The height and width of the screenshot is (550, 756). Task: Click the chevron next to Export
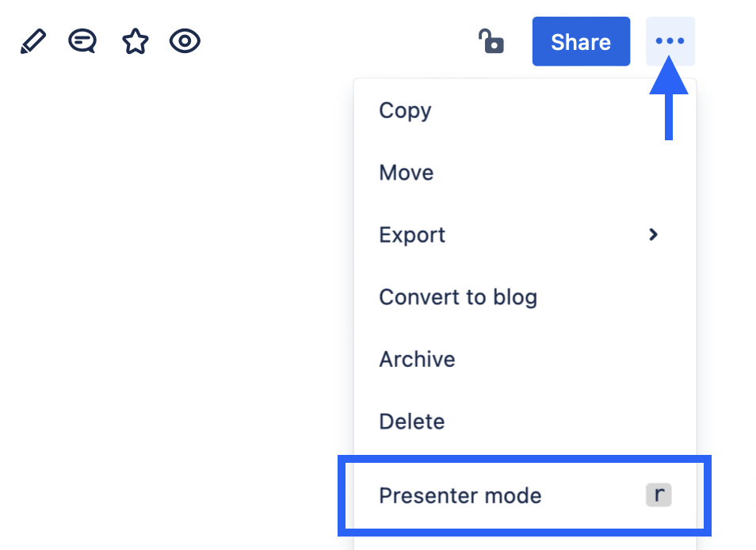point(653,235)
